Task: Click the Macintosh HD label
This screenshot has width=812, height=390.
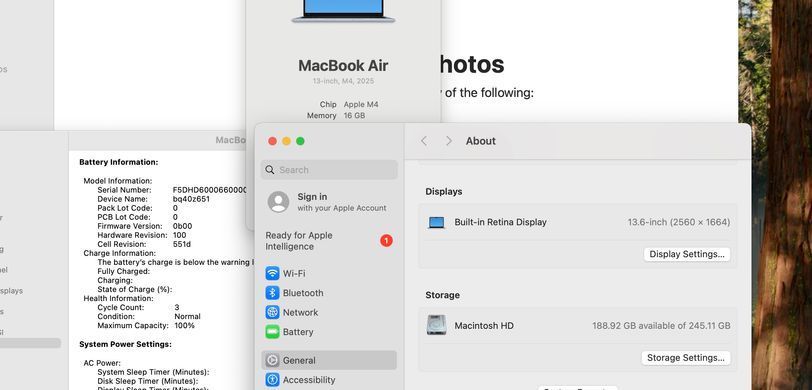Action: pyautogui.click(x=484, y=326)
